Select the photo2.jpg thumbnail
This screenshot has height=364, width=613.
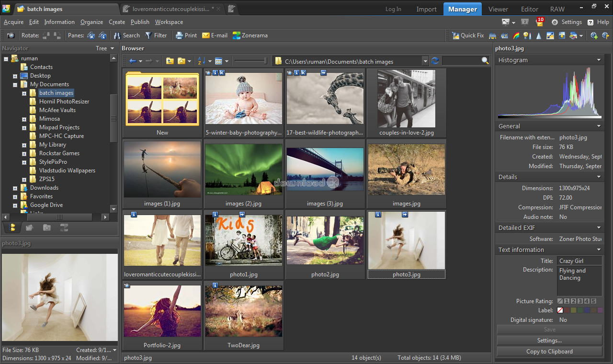[325, 240]
